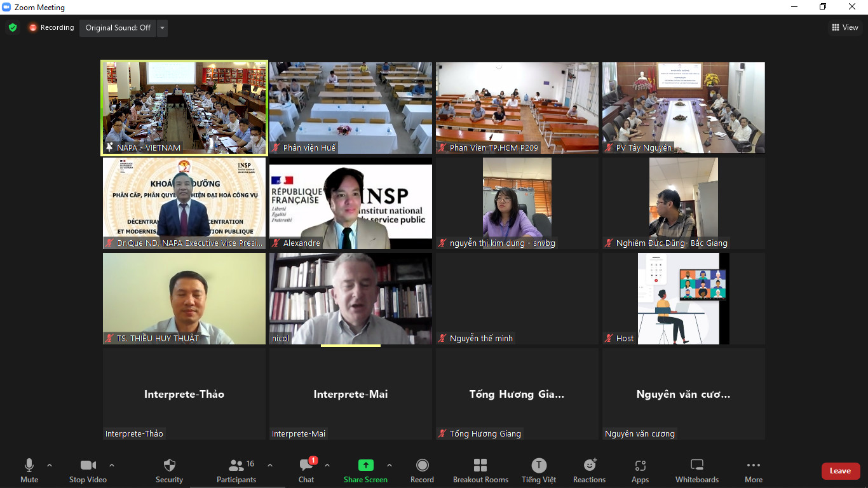Click muted mic icon on Alexandre tile
Viewport: 868px width, 488px height.
coord(276,243)
